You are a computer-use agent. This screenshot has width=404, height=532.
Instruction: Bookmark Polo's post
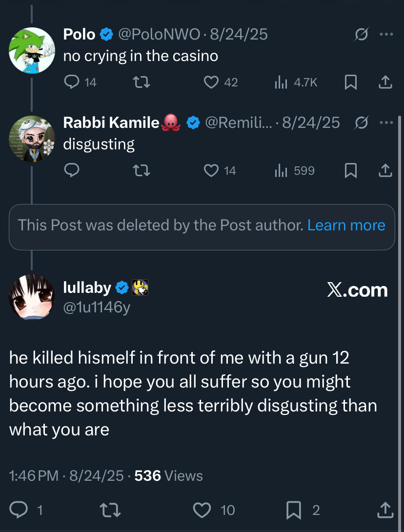(350, 83)
